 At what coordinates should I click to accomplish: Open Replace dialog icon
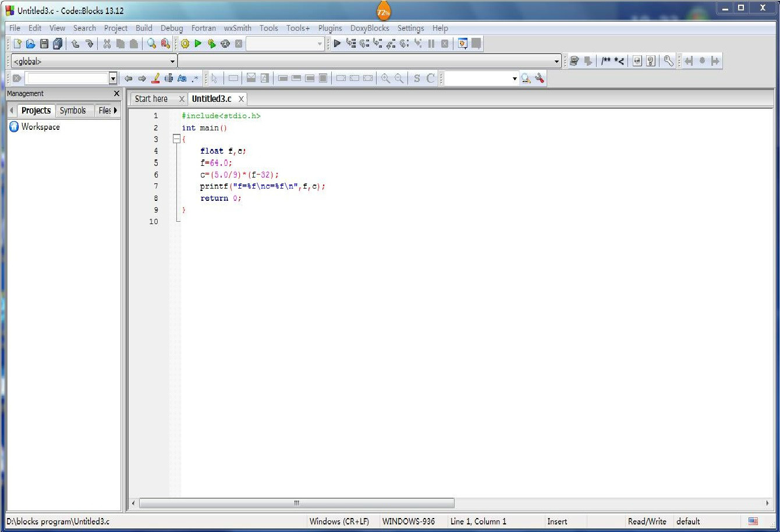pyautogui.click(x=165, y=44)
